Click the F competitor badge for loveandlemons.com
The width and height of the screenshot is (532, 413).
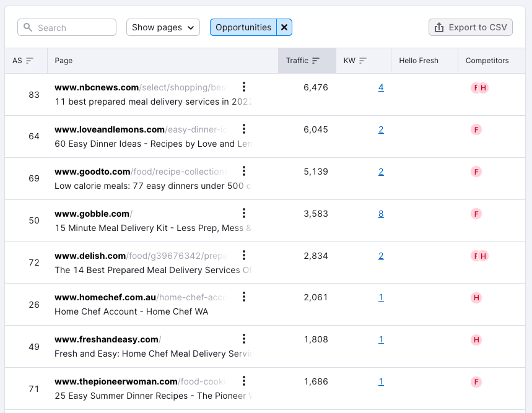[x=476, y=129]
